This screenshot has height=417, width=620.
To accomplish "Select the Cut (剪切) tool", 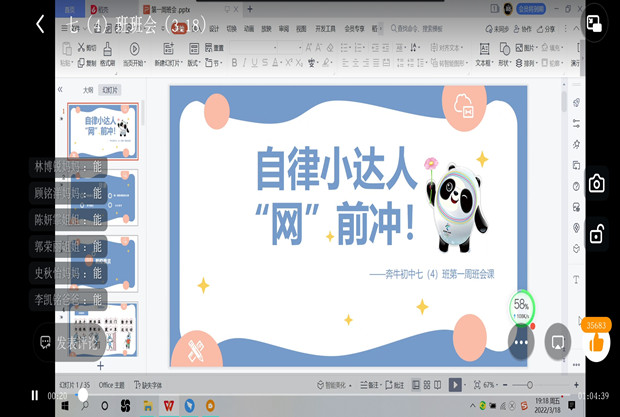I will 87,48.
